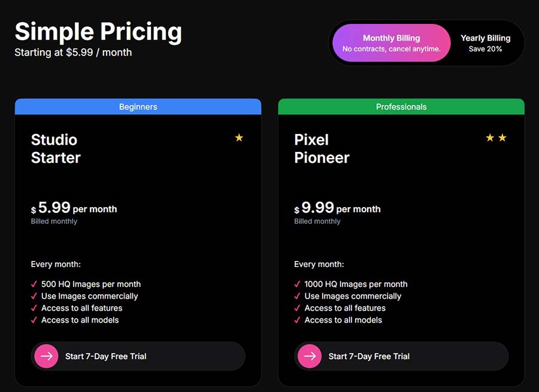Click the blue Beginners banner
Screen dimensions: 539x392
tap(138, 107)
